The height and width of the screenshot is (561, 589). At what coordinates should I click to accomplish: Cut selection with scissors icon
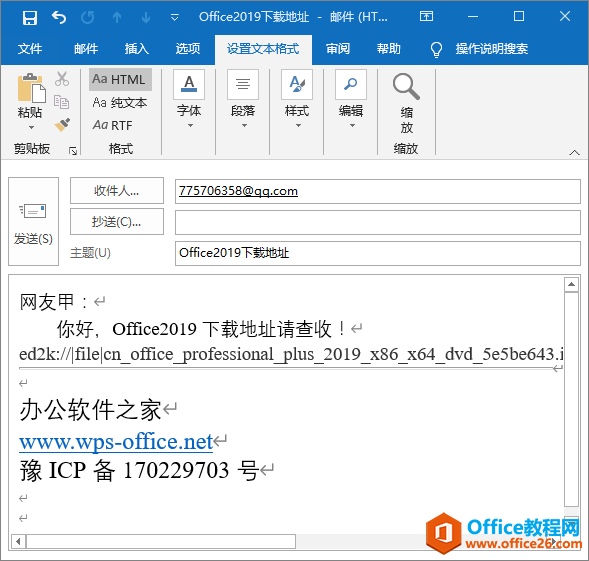click(62, 79)
